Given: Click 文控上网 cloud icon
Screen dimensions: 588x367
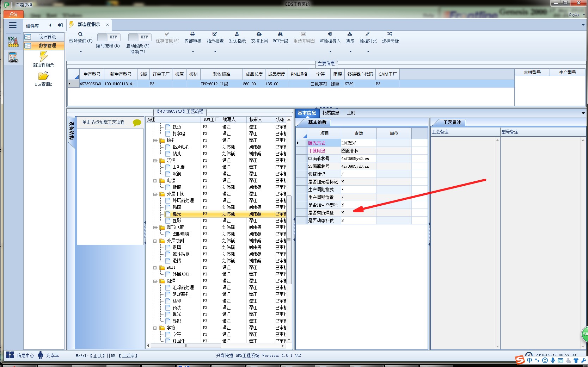Looking at the screenshot, I should click(x=259, y=34).
